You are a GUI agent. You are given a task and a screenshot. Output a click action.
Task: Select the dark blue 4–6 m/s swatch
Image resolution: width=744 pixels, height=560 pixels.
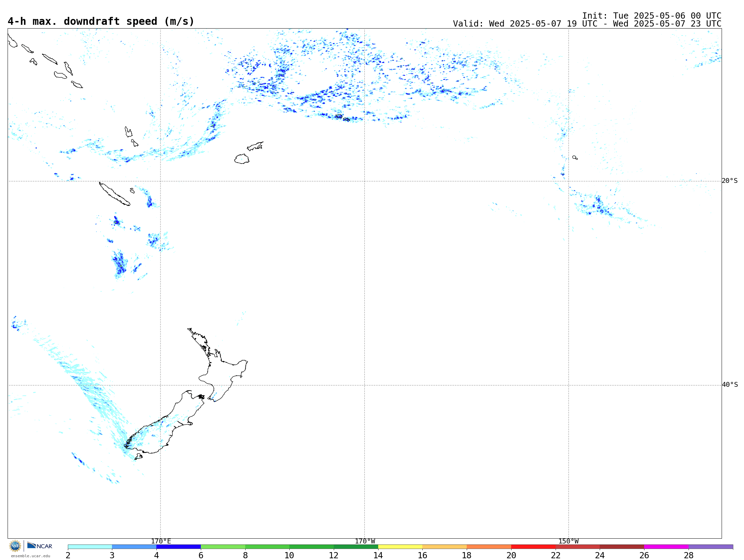pos(179,547)
